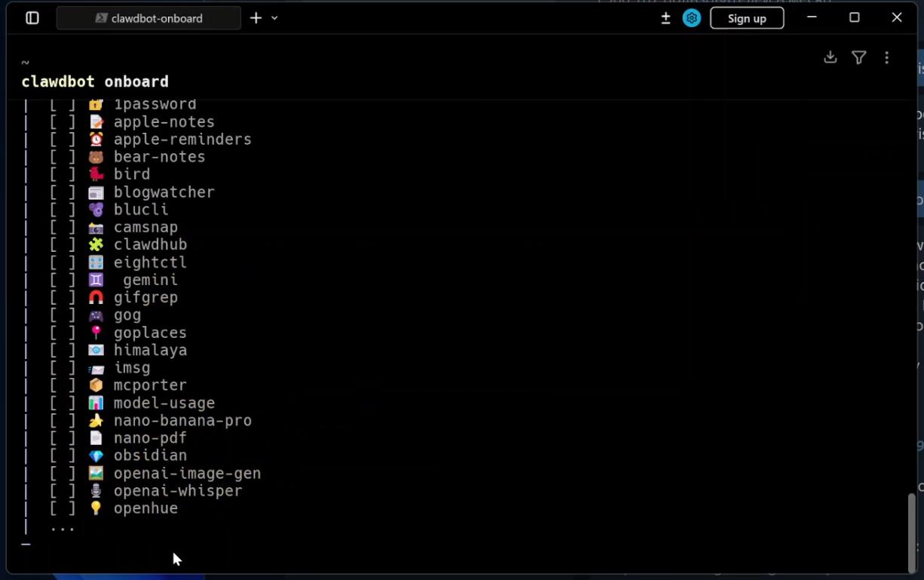Image resolution: width=924 pixels, height=580 pixels.
Task: Toggle the left sidebar panel icon
Action: click(x=32, y=18)
